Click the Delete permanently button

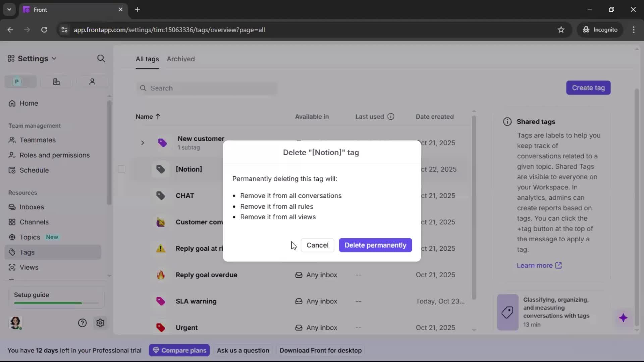coord(375,245)
